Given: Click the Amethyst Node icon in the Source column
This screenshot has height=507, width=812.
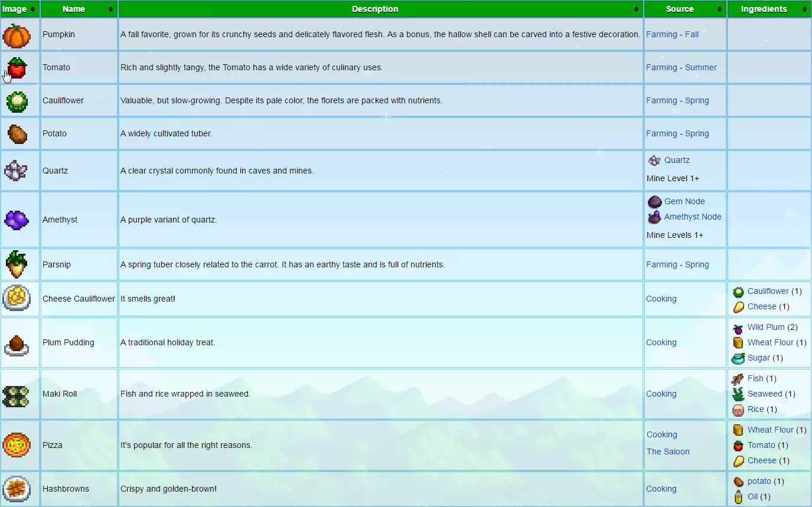Looking at the screenshot, I should pos(654,217).
